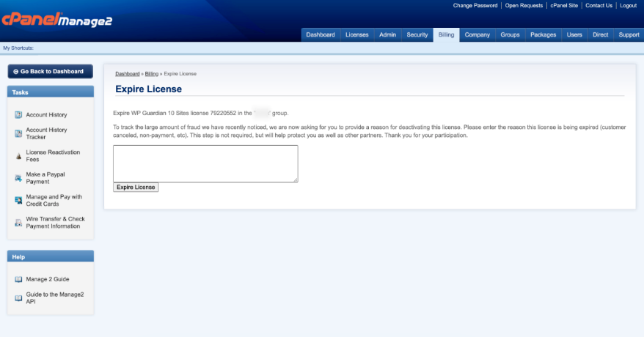Focus the expiration reason text box
Viewport: 644px width, 337px height.
205,163
